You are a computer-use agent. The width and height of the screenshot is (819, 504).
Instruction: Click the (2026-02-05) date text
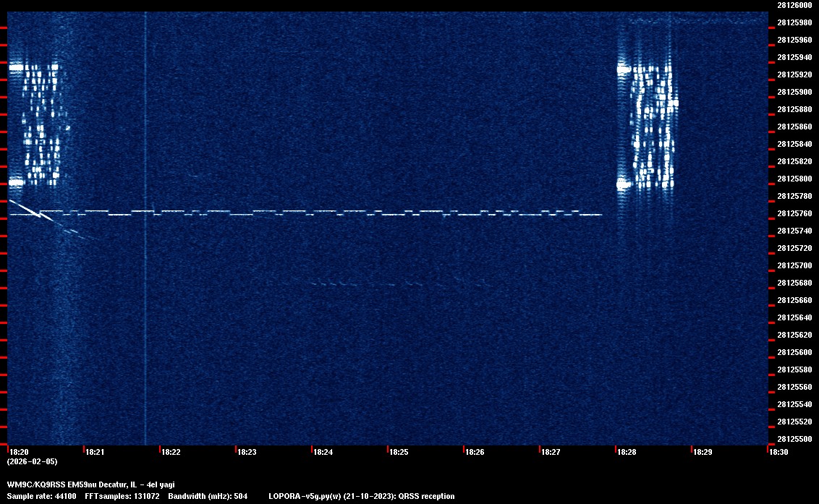[x=32, y=461]
